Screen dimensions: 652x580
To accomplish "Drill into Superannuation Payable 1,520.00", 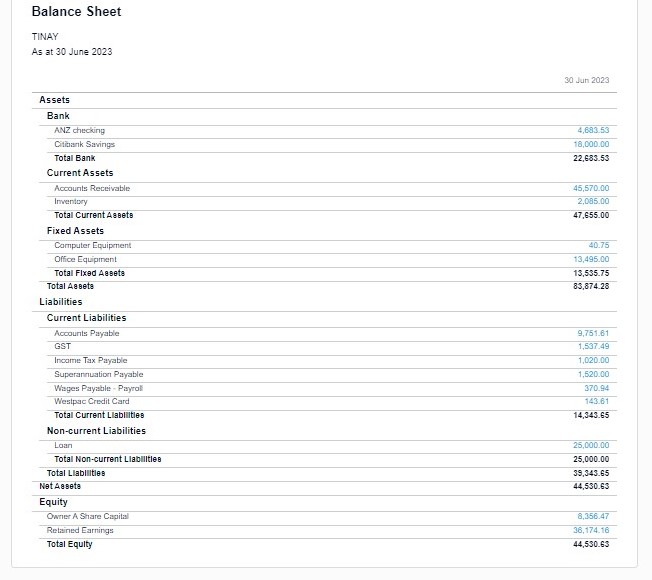I will click(593, 374).
